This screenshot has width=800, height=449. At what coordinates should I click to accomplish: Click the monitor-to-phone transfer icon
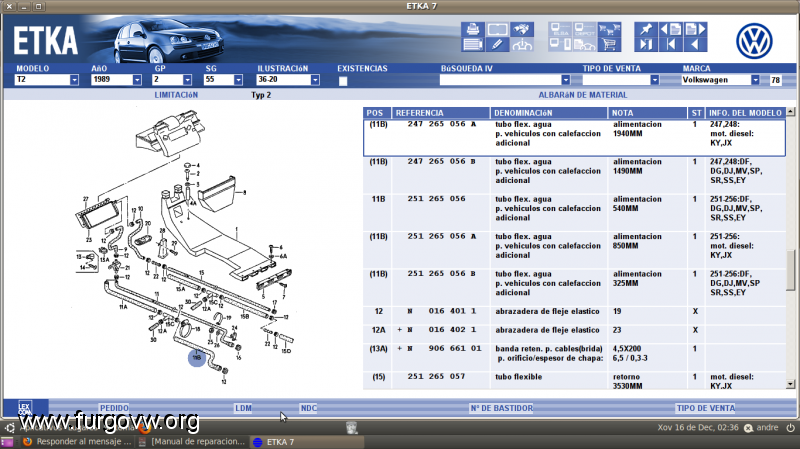point(560,44)
